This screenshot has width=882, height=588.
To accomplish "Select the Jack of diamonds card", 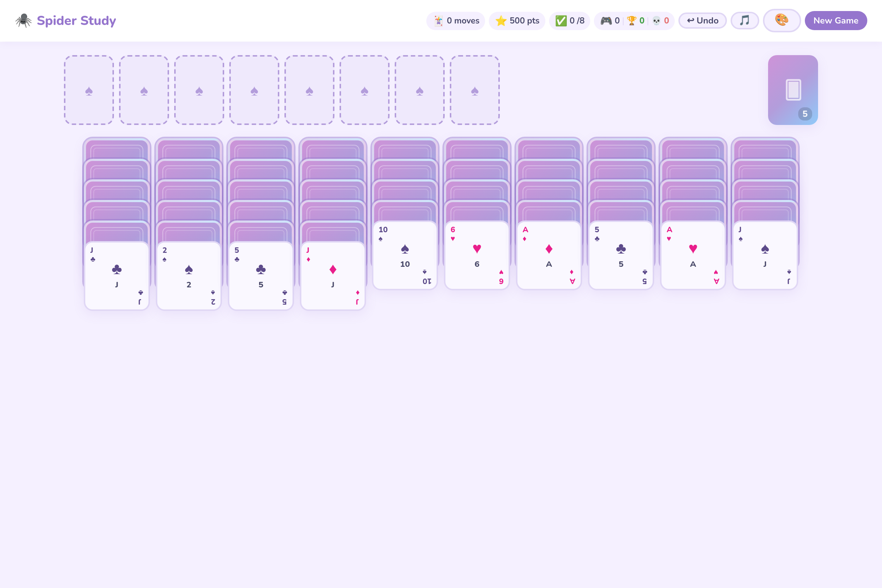I will (x=333, y=276).
